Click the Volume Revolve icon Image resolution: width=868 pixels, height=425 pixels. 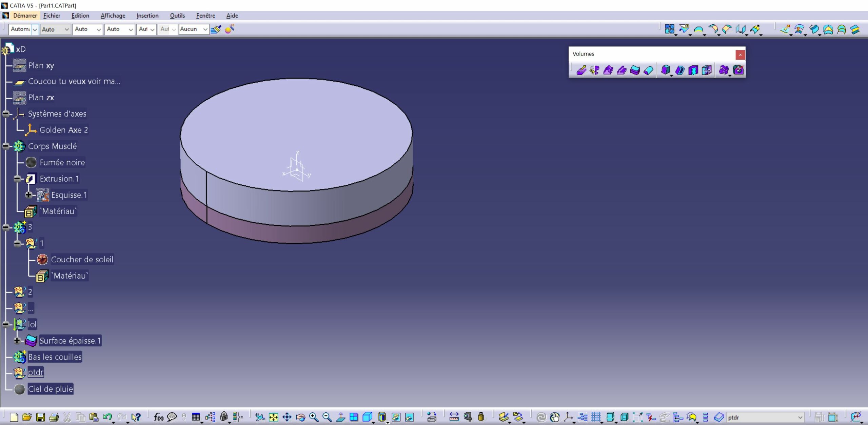click(x=594, y=70)
